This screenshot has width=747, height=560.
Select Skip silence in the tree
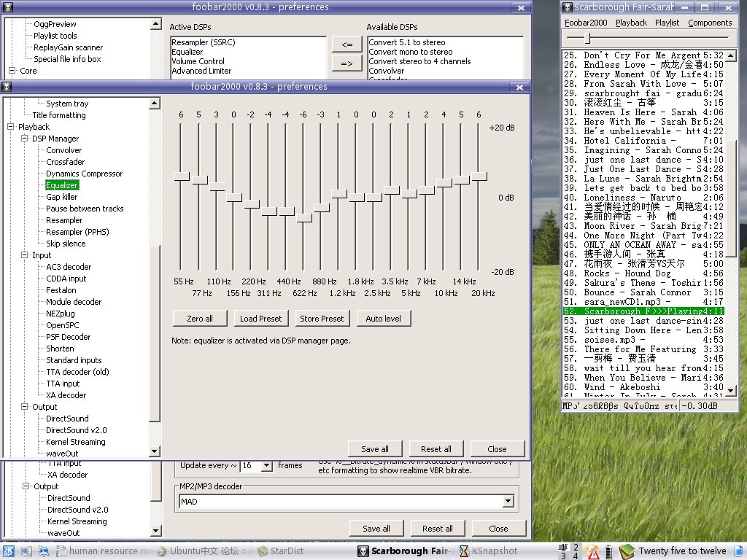pos(66,244)
